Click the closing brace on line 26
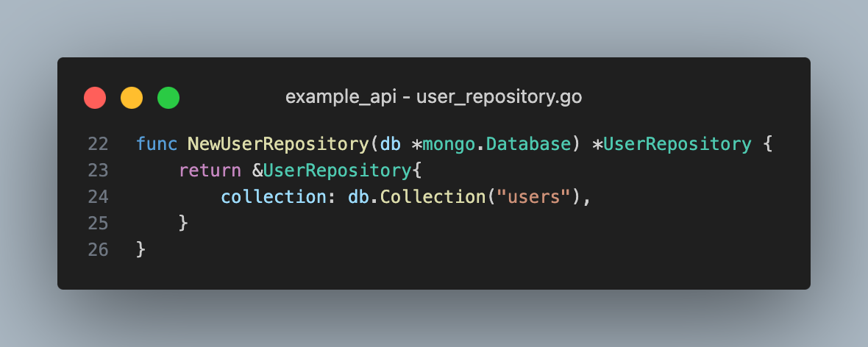Screen dimensions: 868x347 pyautogui.click(x=140, y=250)
